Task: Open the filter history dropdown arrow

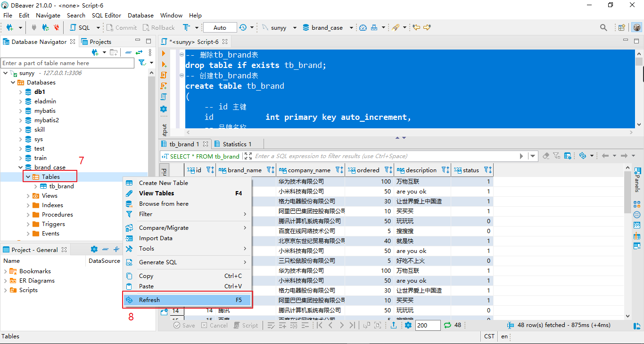Action: pos(533,156)
